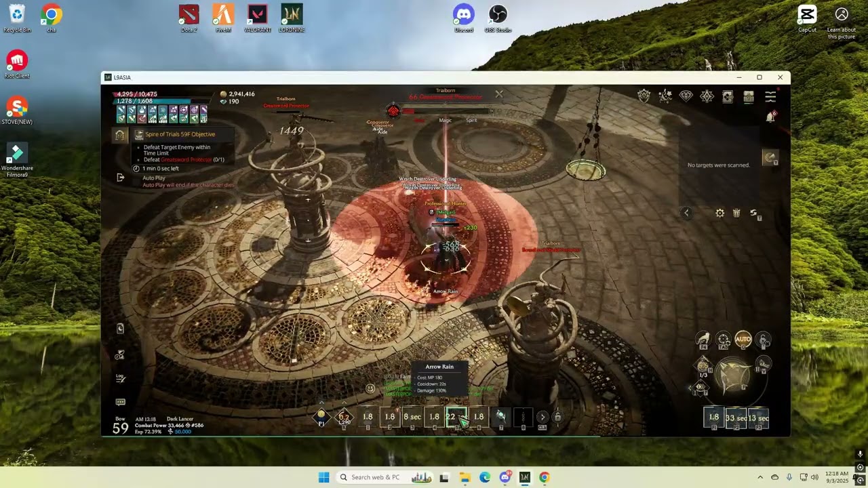Open the game's hamburger main menu
The image size is (868, 488).
pyautogui.click(x=770, y=97)
